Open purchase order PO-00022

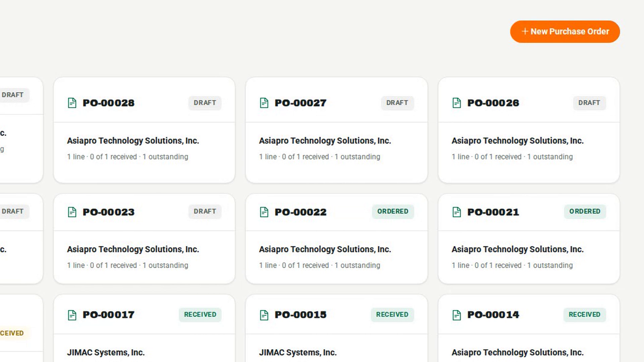point(301,212)
